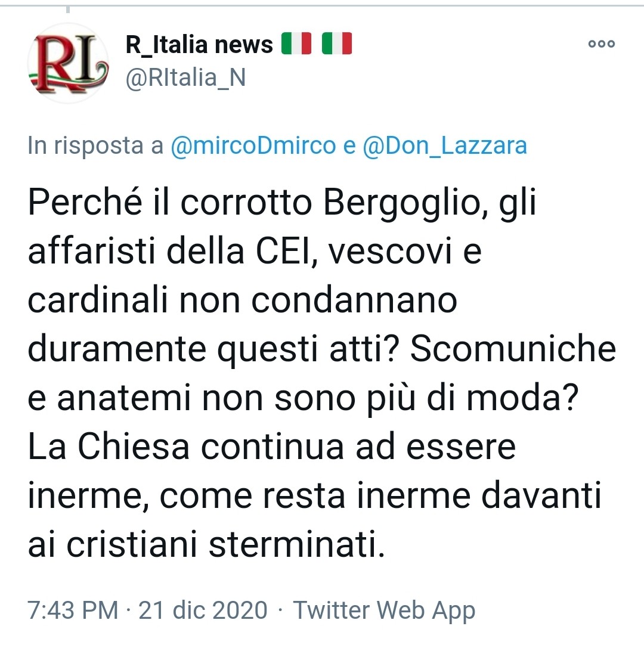Click the word 'Perché' starting the tweet

pos(85,202)
